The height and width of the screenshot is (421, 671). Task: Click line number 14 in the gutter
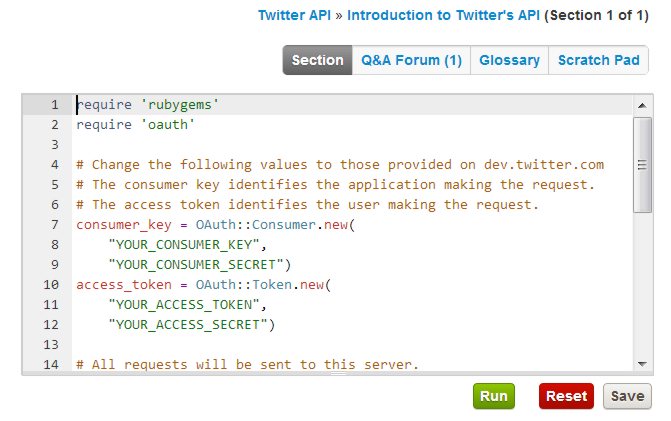pos(51,365)
